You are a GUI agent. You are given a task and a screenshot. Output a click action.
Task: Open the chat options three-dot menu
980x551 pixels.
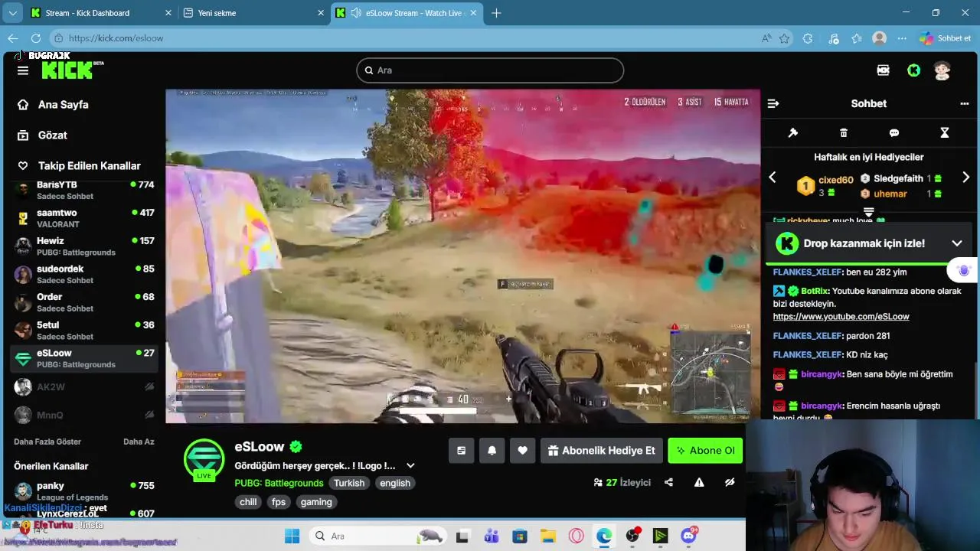coord(965,103)
